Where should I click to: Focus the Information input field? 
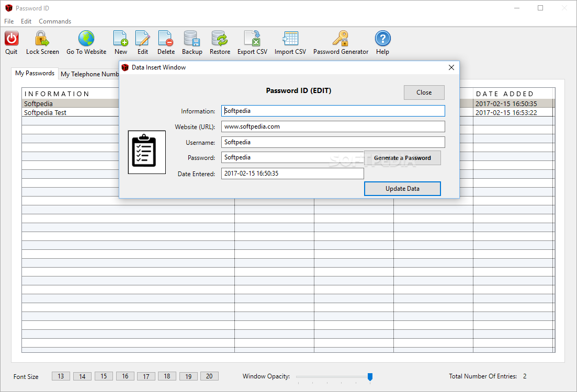coord(333,111)
